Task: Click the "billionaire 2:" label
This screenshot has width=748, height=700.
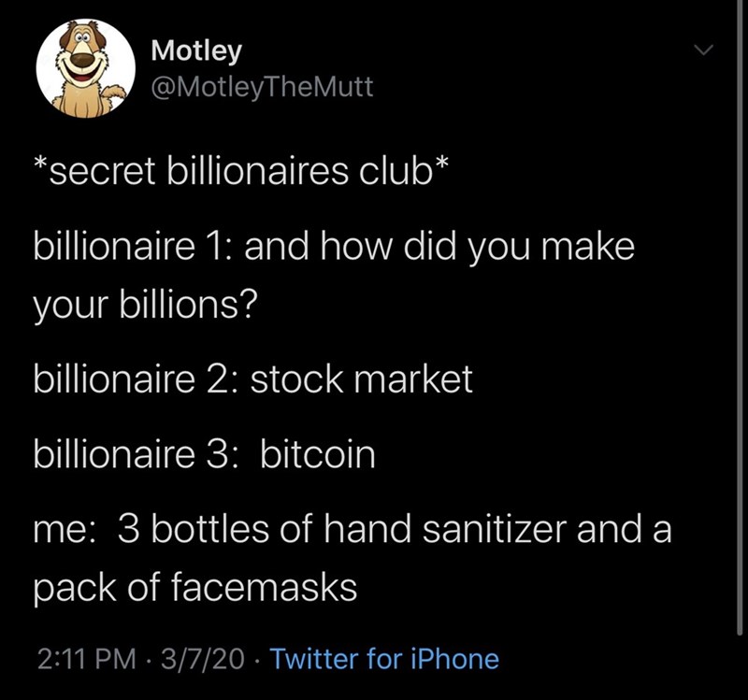Action: [x=136, y=381]
